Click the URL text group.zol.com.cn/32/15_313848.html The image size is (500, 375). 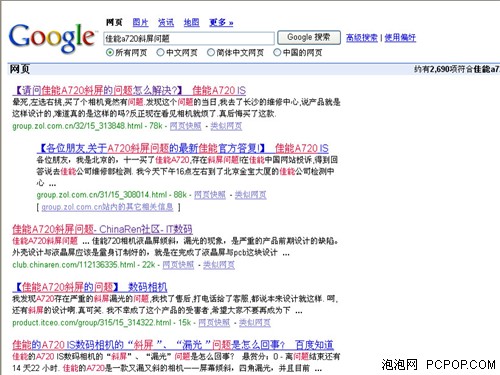pos(77,126)
